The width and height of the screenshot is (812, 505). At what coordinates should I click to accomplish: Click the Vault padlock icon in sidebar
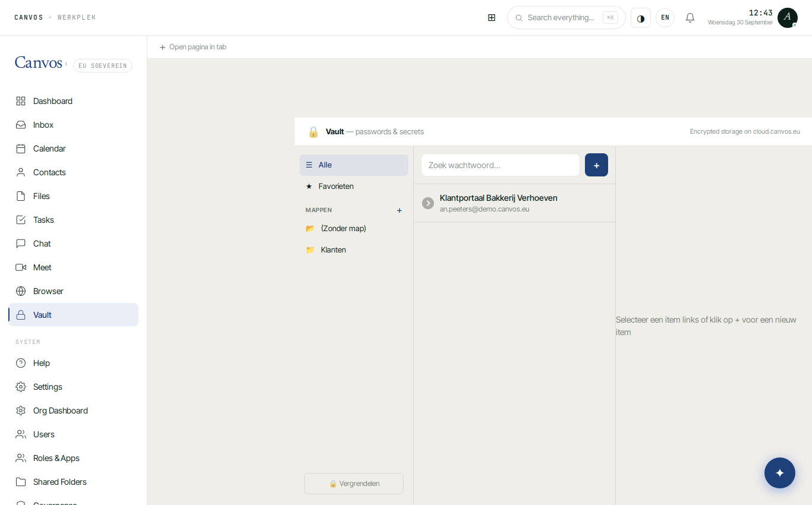(x=21, y=315)
